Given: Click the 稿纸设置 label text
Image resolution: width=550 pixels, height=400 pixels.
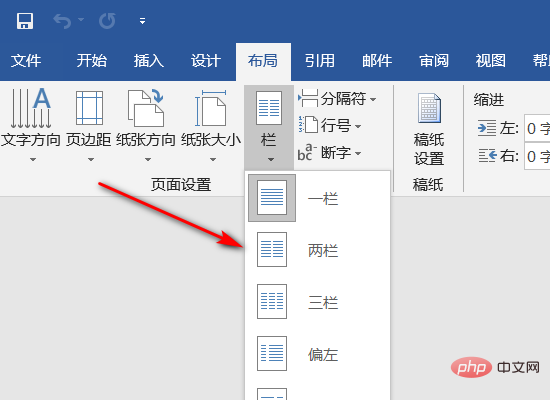Looking at the screenshot, I should 429,149.
